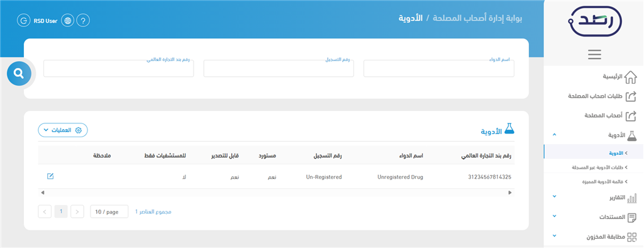644x248 pixels.
Task: Open طلبات اصحاب المصلحة menu item
Action: coord(595,97)
